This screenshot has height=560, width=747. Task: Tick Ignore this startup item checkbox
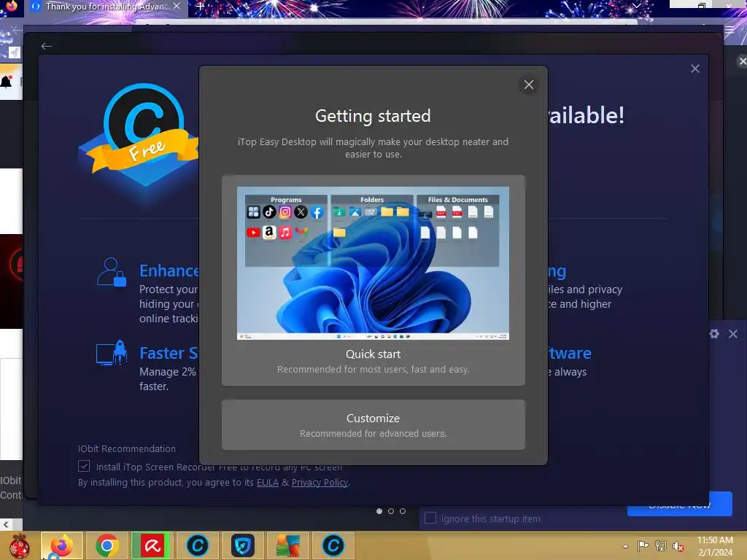tap(430, 518)
